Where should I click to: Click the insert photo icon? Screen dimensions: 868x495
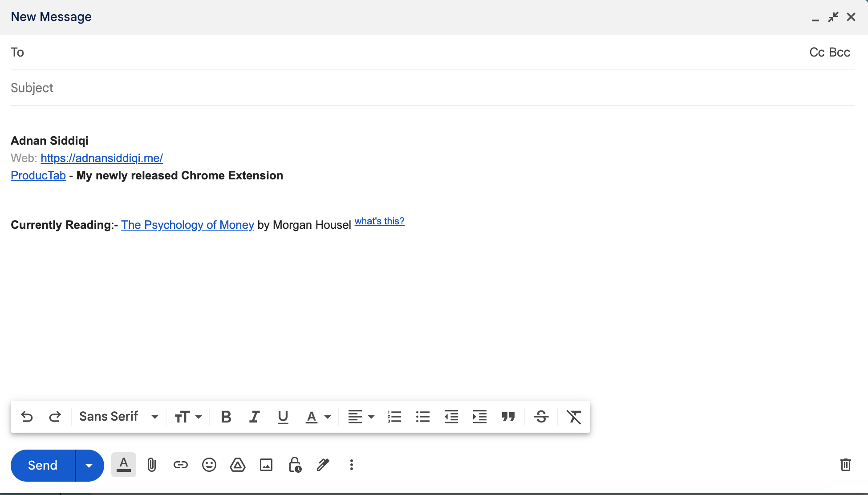coord(266,465)
